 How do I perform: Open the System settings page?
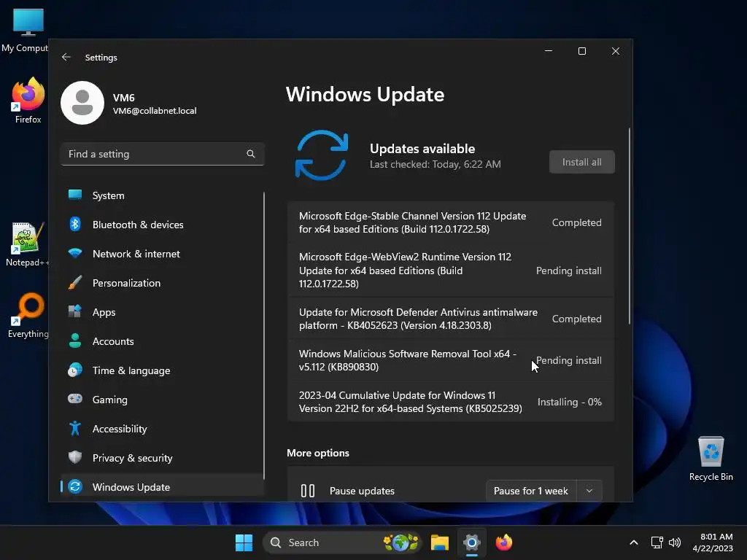pos(162,195)
